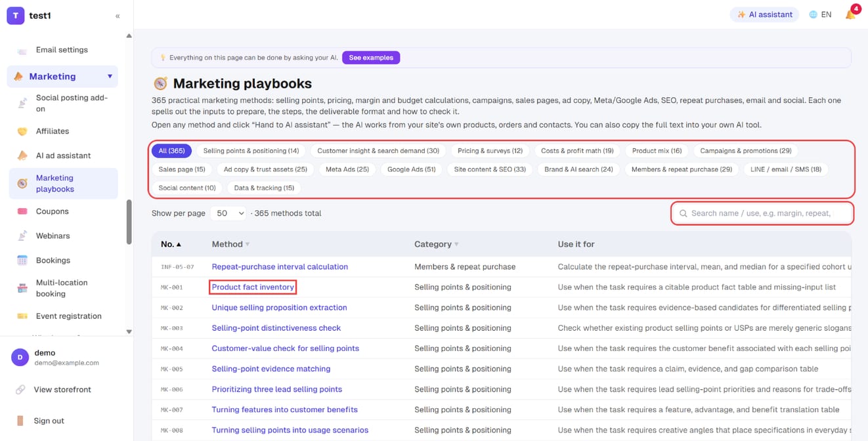Open the AI assistant button
Screen dimensions: 868x441
point(764,14)
